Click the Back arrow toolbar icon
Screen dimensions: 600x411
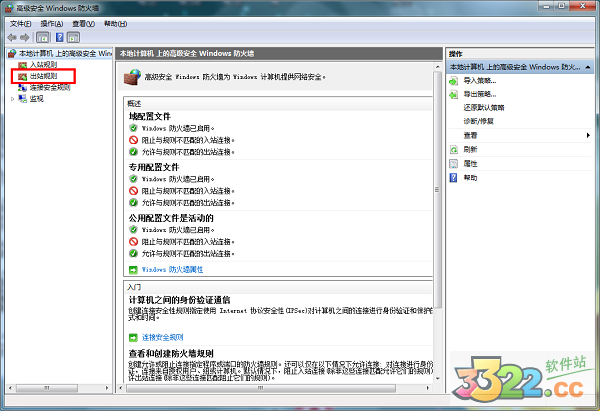(x=12, y=38)
